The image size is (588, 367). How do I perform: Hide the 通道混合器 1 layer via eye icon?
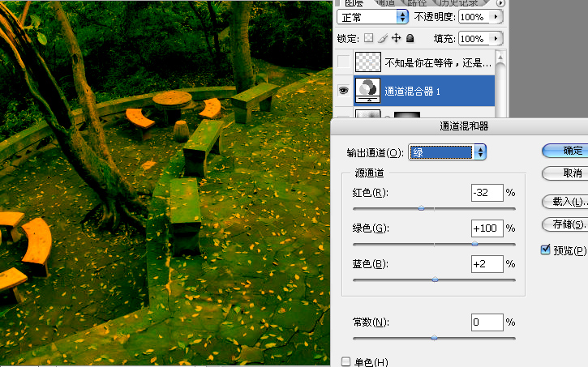click(344, 90)
